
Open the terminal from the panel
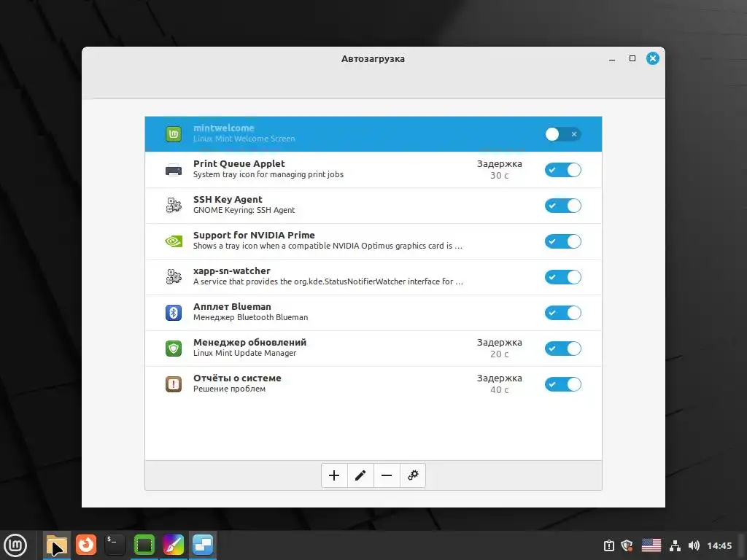115,545
